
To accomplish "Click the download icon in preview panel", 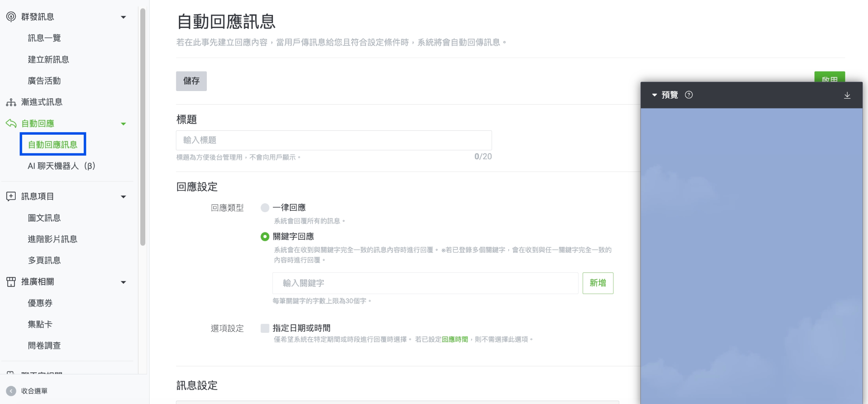I will click(x=848, y=95).
